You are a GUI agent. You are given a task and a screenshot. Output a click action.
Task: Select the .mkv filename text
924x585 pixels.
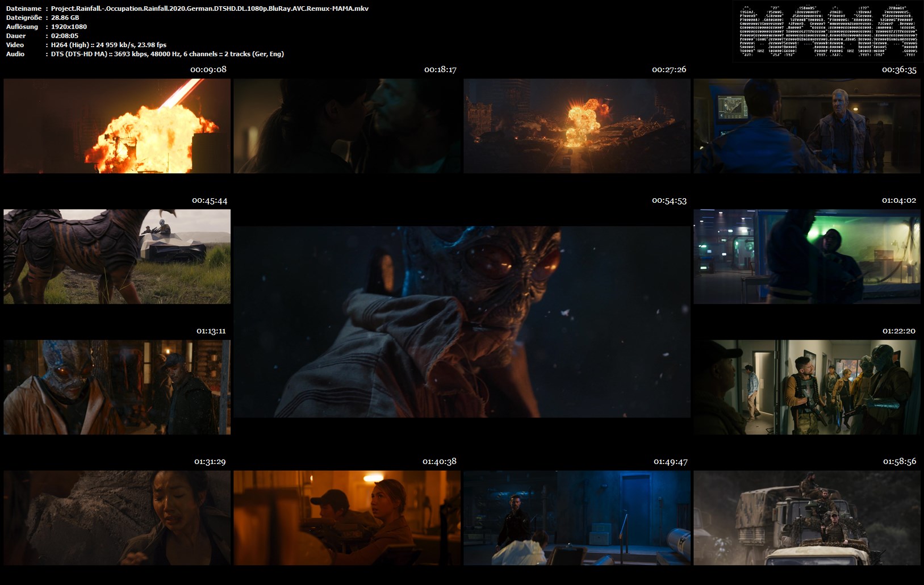[x=210, y=9]
